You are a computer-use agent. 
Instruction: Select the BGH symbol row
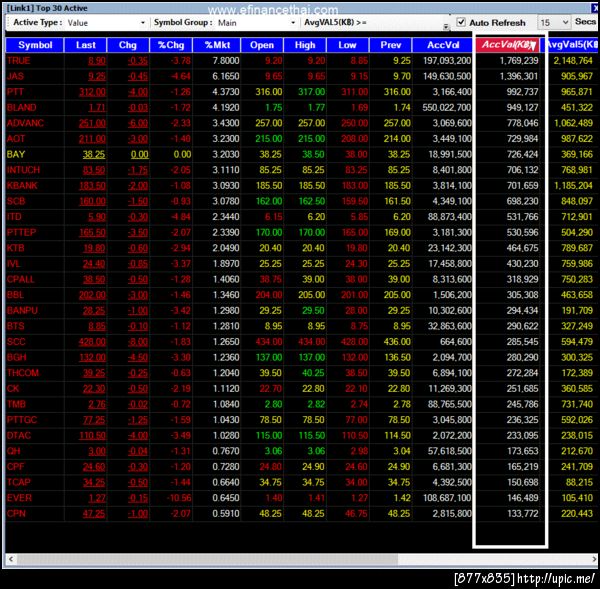pos(302,357)
